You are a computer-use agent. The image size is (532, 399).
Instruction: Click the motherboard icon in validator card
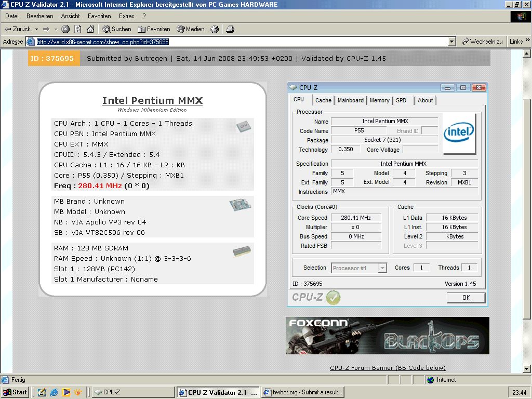pos(240,205)
